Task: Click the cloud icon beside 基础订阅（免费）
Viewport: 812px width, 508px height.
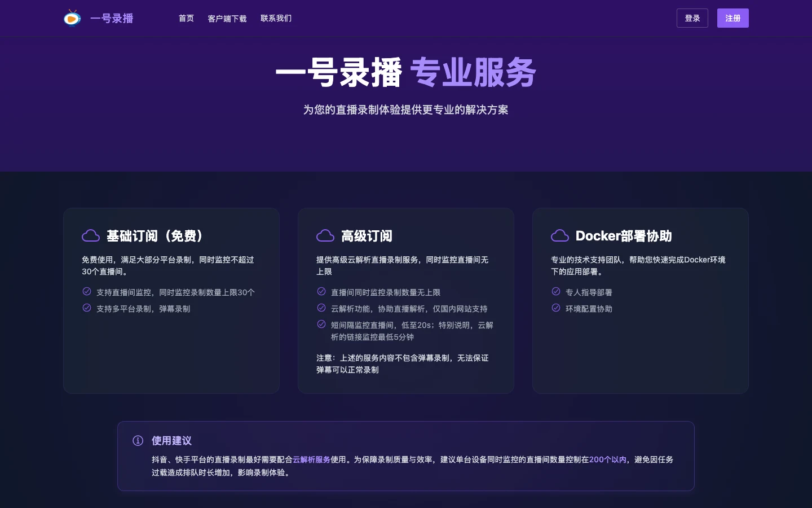Action: coord(91,235)
